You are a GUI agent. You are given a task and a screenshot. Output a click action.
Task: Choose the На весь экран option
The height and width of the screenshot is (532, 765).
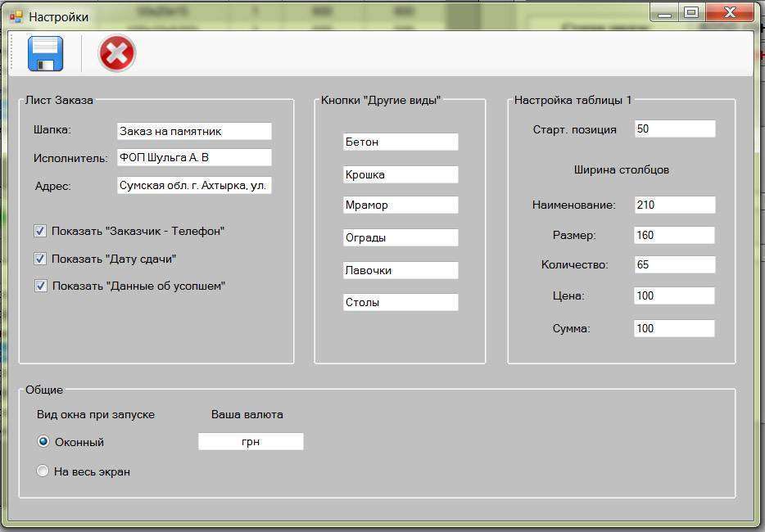coord(43,471)
